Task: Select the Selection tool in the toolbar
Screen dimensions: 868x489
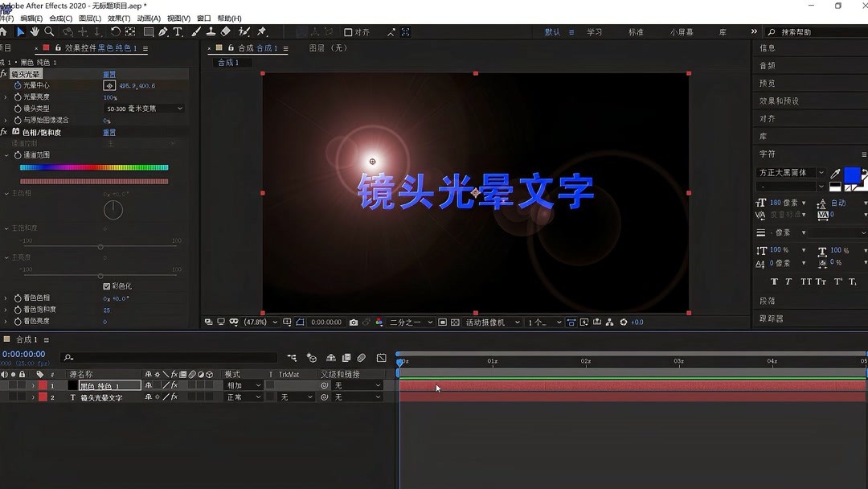Action: click(x=20, y=32)
